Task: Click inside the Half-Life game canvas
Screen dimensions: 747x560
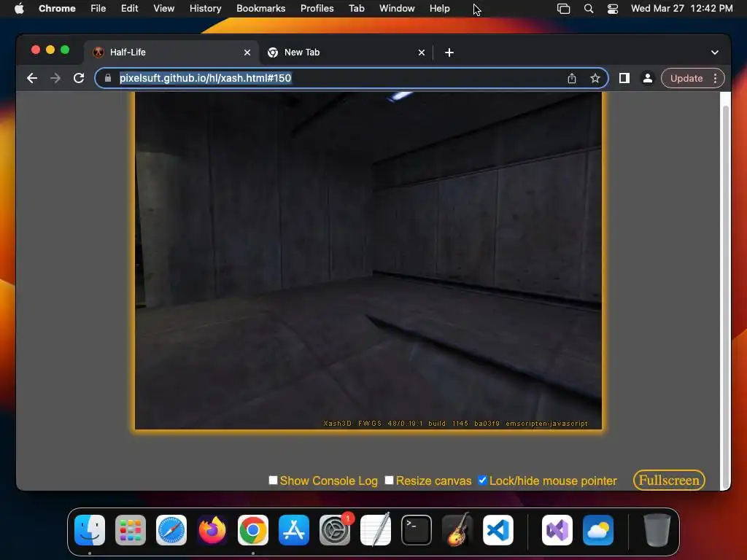Action: [x=368, y=260]
